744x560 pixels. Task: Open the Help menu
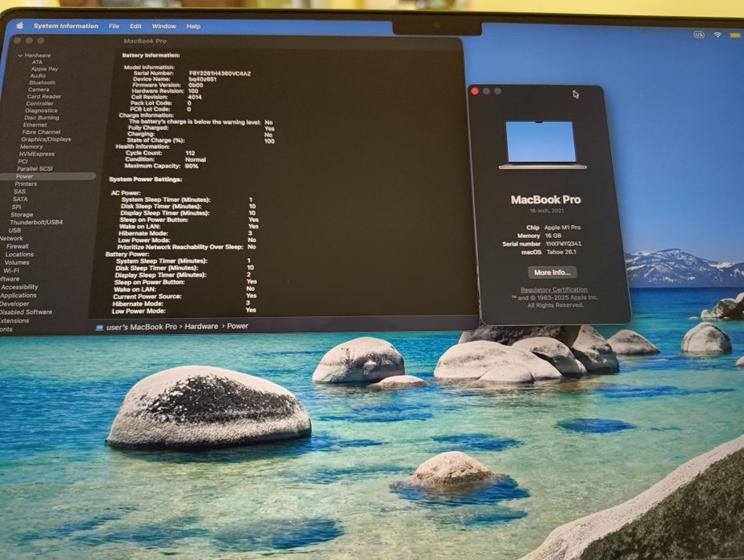point(193,26)
